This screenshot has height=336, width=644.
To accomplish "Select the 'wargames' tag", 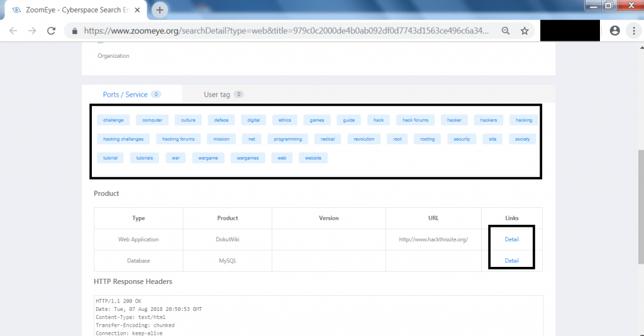I will click(x=248, y=158).
